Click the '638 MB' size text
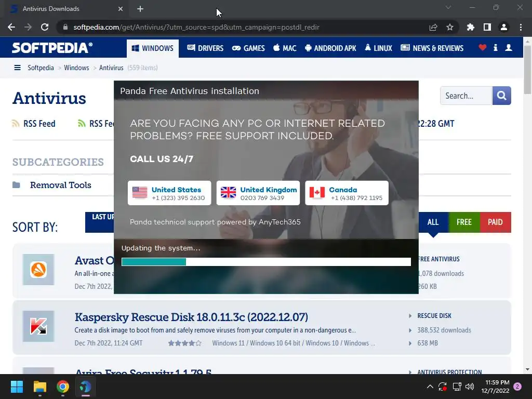The image size is (532, 399). 428,343
